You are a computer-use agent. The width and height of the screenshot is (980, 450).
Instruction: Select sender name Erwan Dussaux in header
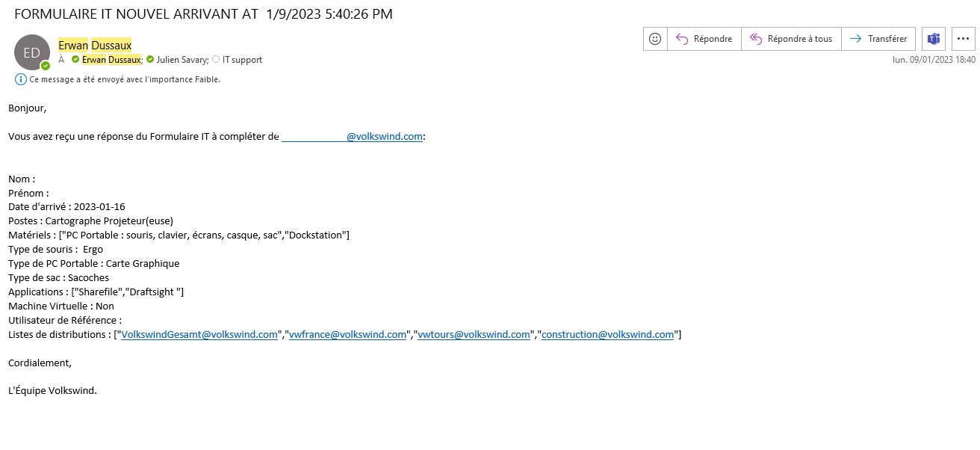pos(95,46)
